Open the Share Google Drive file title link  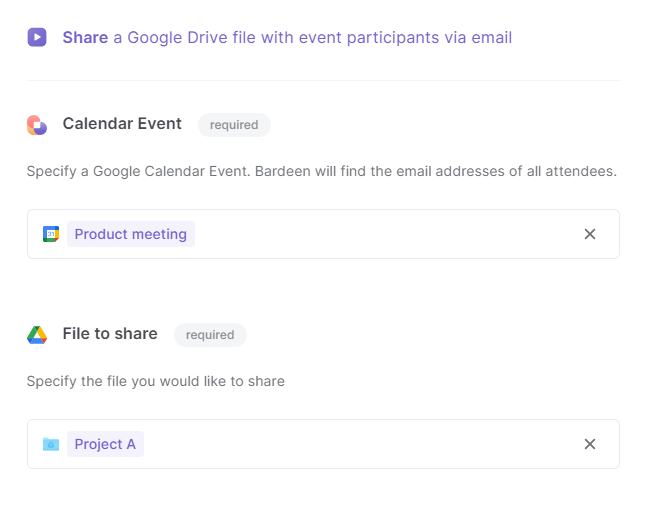click(x=287, y=38)
